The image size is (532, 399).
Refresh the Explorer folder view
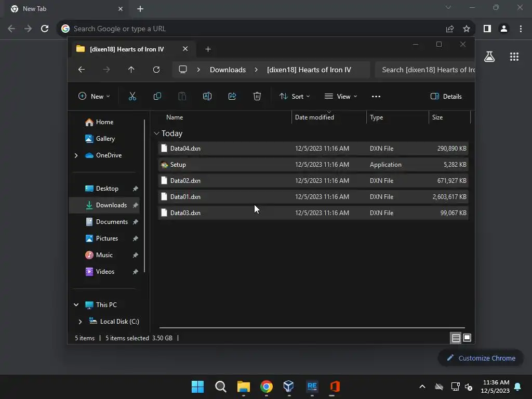(x=156, y=70)
